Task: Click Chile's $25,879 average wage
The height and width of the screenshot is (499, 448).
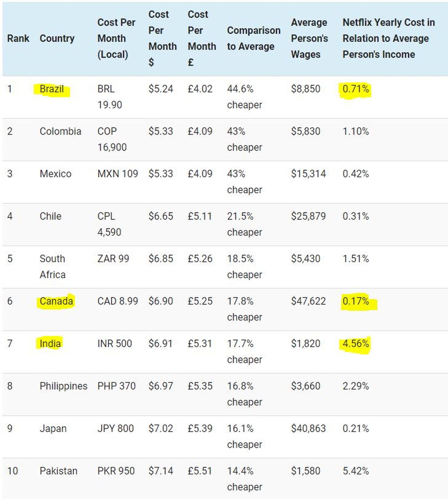Action: point(308,216)
